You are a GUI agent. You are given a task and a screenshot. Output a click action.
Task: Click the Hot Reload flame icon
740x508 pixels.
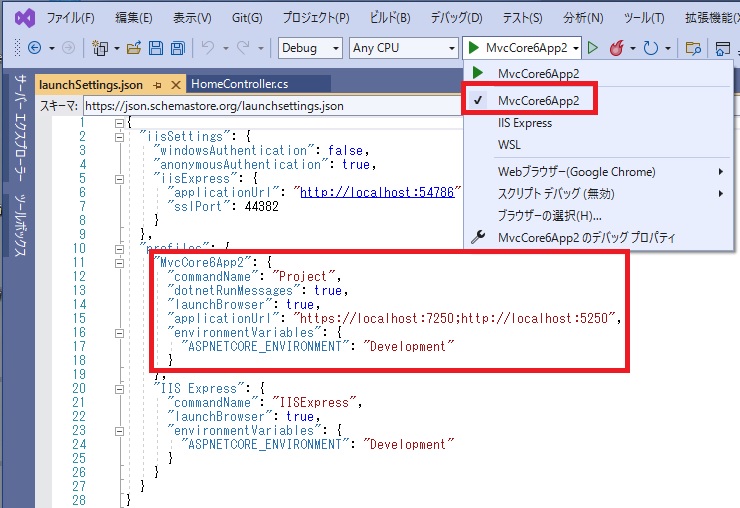(617, 48)
